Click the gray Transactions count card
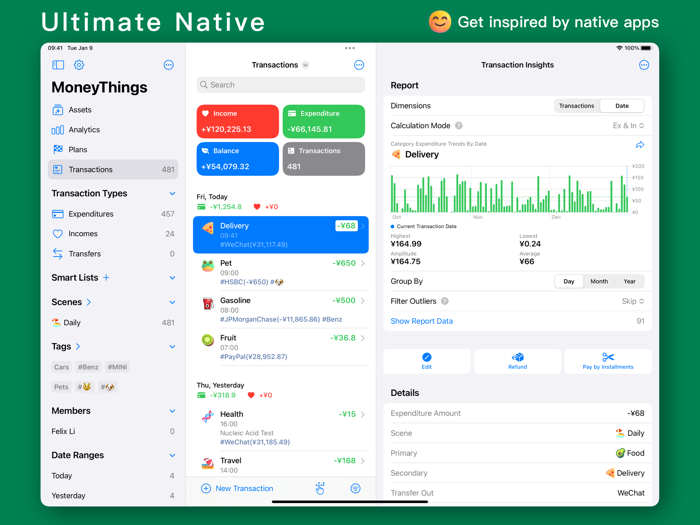700x525 pixels. point(324,159)
